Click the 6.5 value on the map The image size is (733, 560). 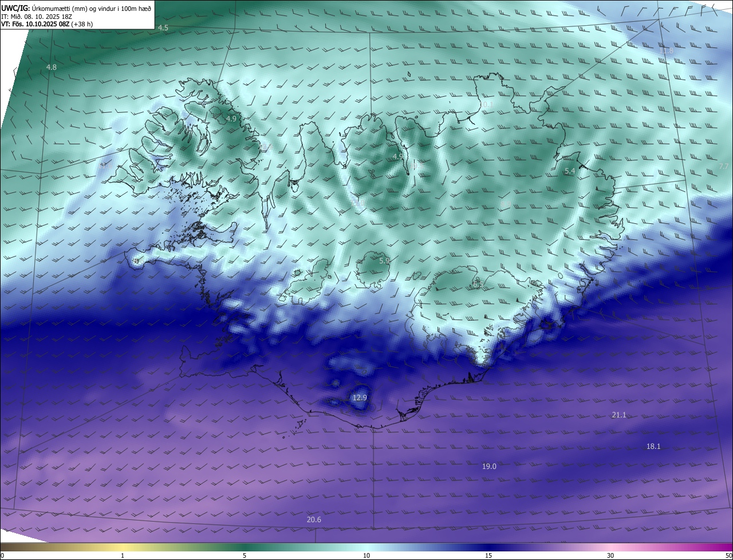click(x=478, y=285)
